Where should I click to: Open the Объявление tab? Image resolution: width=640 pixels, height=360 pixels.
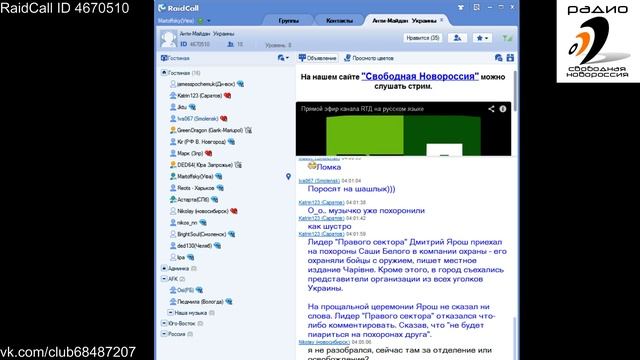(x=318, y=58)
